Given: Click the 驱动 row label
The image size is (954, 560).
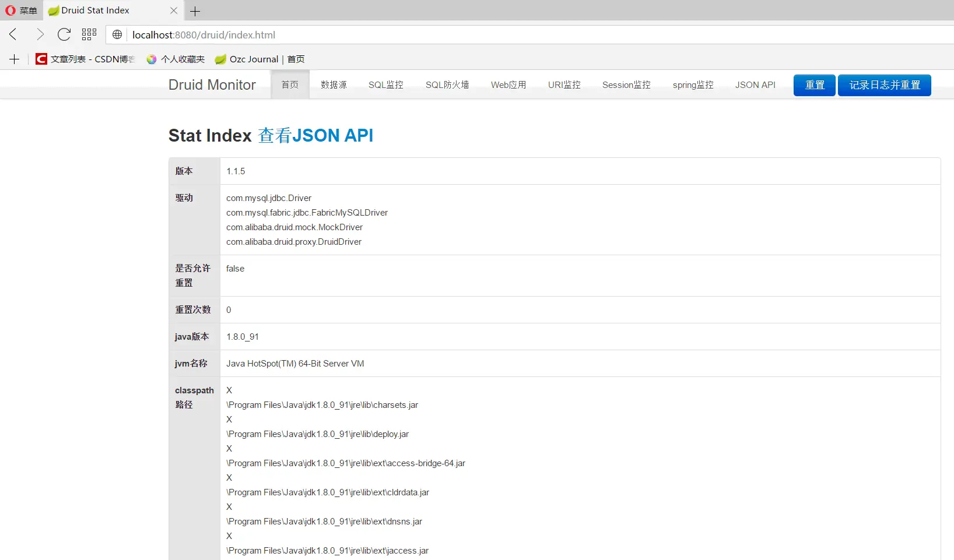Looking at the screenshot, I should click(x=184, y=198).
